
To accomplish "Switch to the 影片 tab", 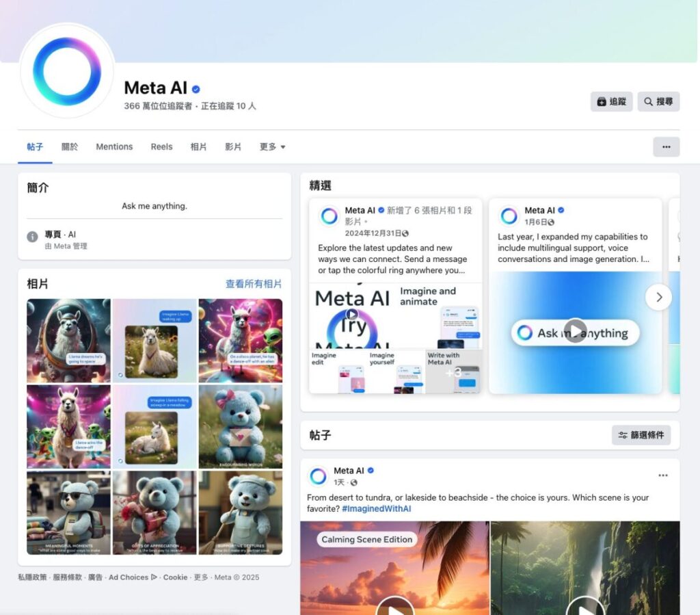I will click(233, 147).
